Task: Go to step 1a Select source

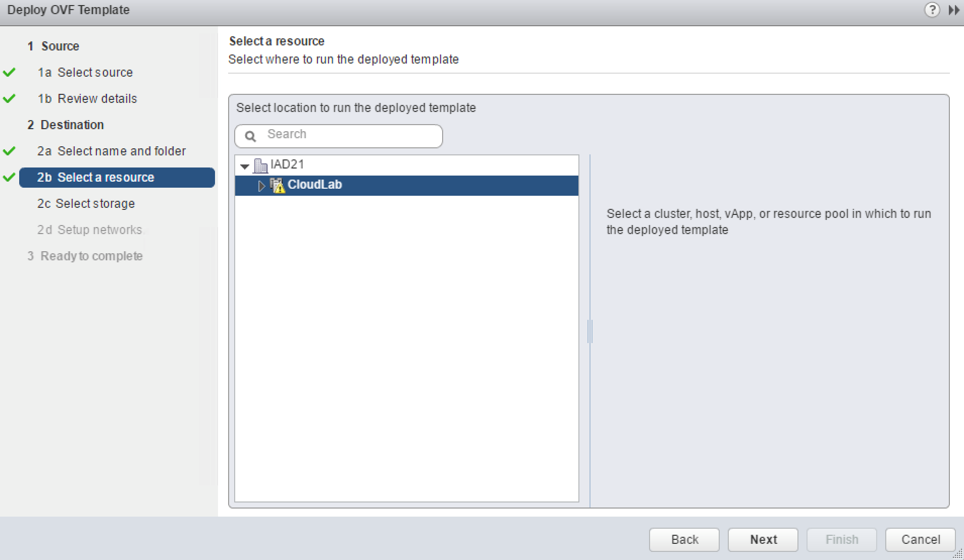Action: tap(85, 73)
